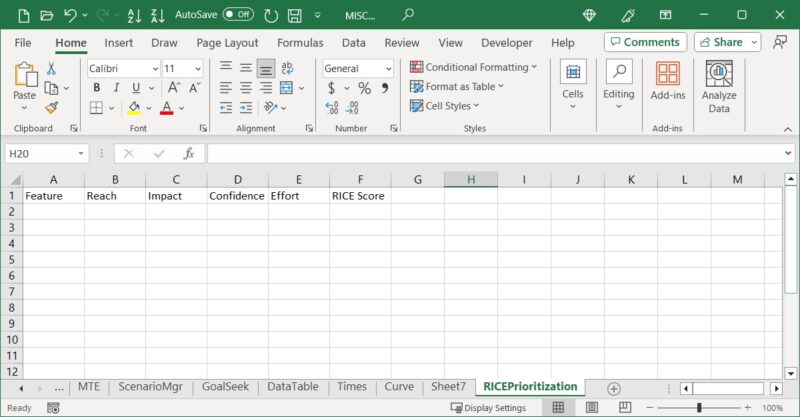Decrease font size with the smaller A icon

[x=194, y=88]
